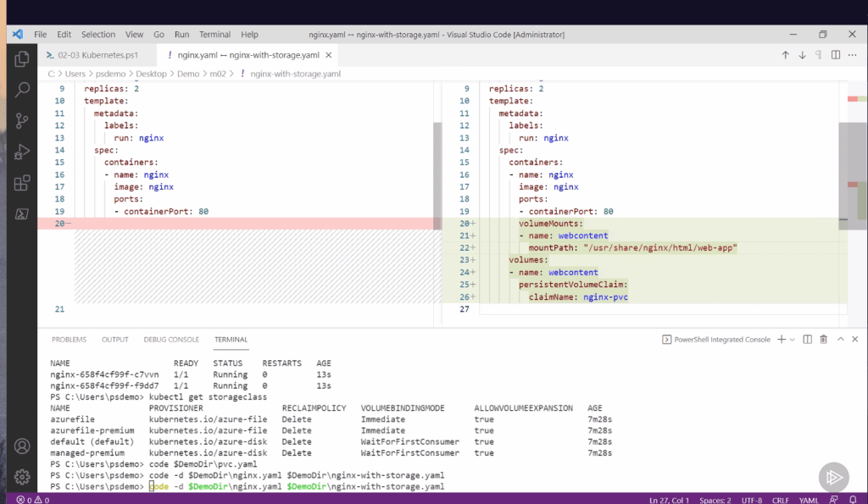
Task: Open the terminal launch profile dropdown
Action: click(x=793, y=339)
